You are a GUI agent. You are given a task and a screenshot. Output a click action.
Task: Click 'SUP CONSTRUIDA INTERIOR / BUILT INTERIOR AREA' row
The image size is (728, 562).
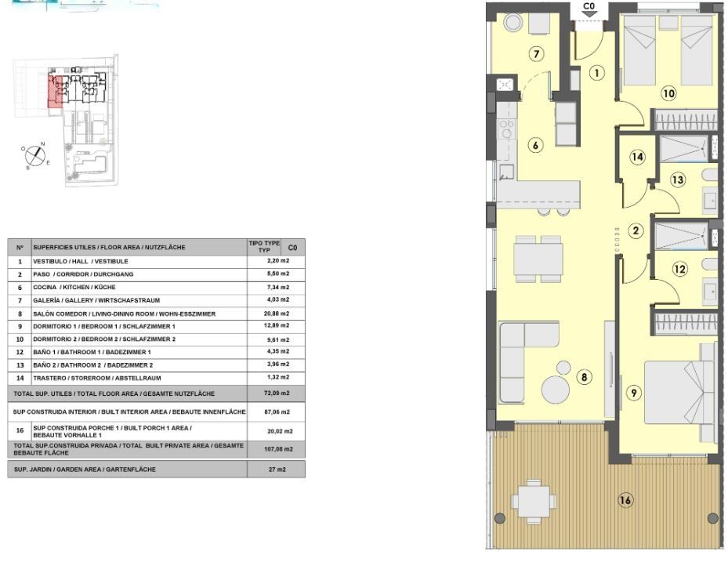[156, 412]
